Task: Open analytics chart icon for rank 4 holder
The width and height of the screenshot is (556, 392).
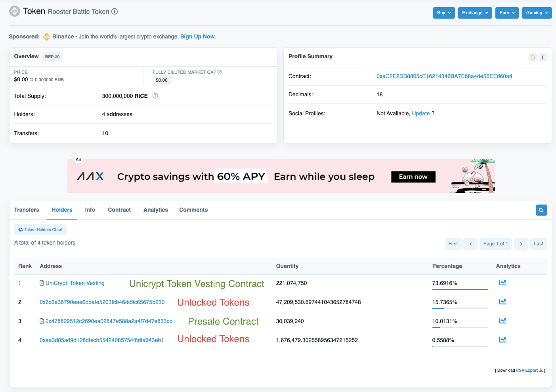Action: point(503,340)
